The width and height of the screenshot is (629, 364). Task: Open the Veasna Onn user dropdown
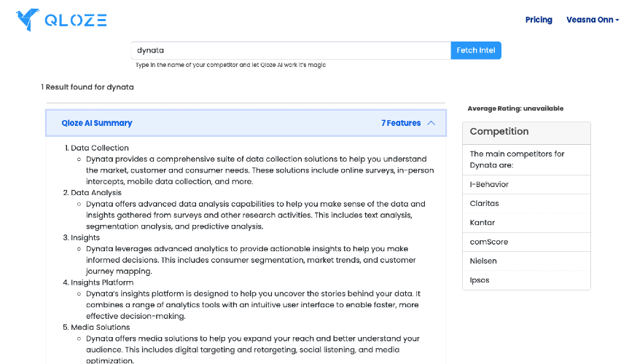click(593, 20)
